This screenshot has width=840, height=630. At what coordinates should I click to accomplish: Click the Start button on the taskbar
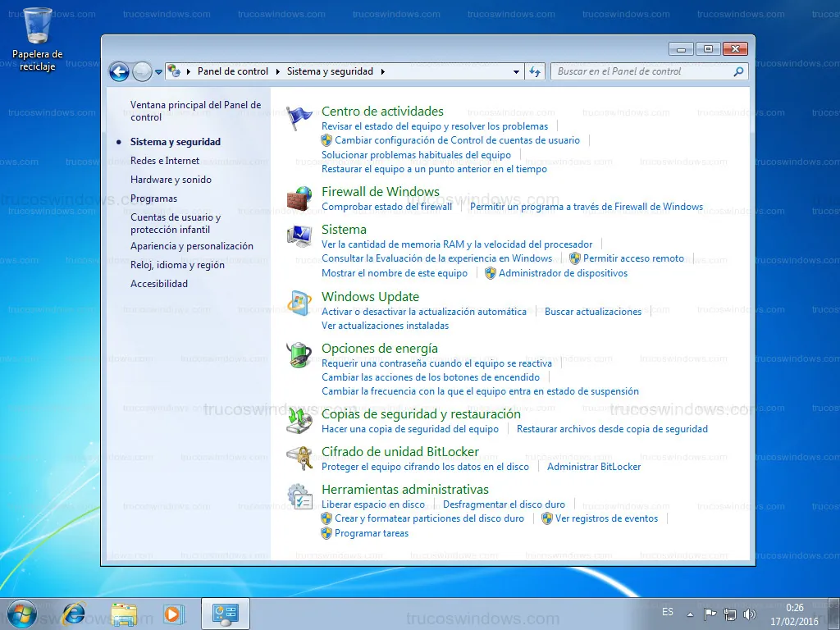click(x=21, y=613)
